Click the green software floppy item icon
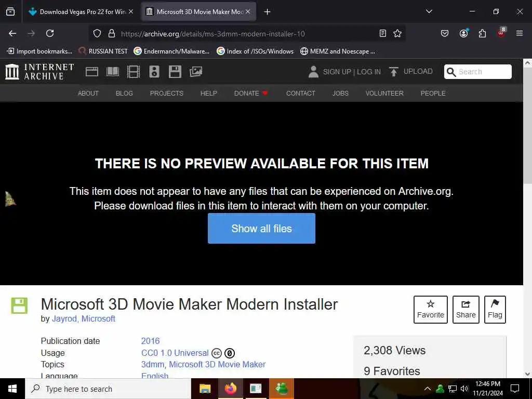The image size is (532, 399). 19,305
